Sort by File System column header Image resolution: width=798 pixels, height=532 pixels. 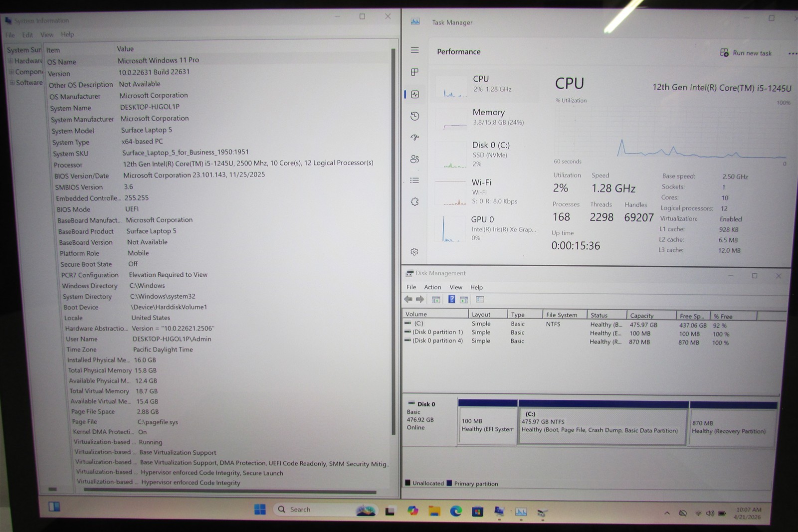[x=565, y=315]
